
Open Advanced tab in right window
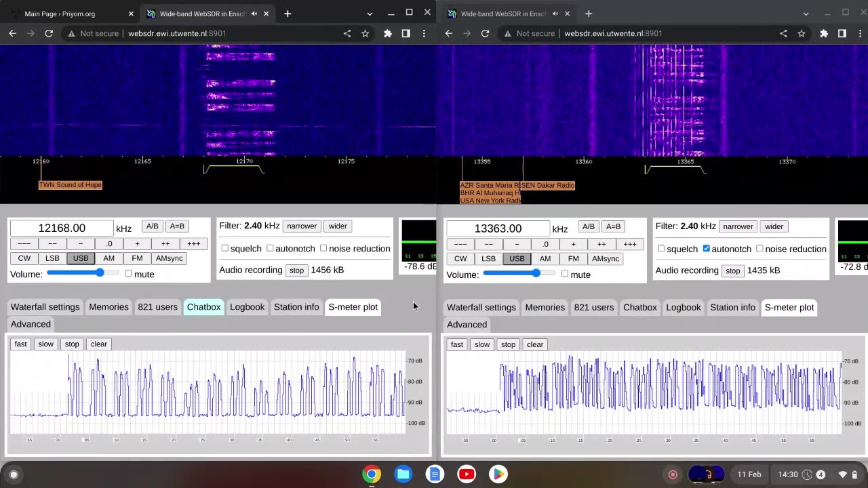click(467, 324)
